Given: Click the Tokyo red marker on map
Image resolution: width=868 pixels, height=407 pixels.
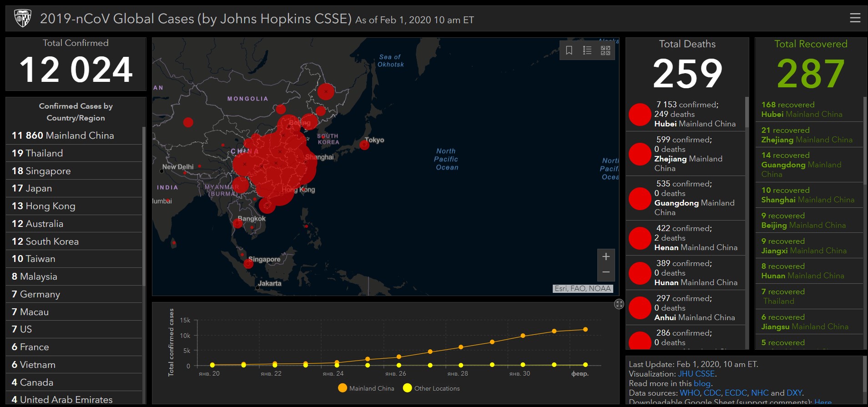Looking at the screenshot, I should click(364, 145).
